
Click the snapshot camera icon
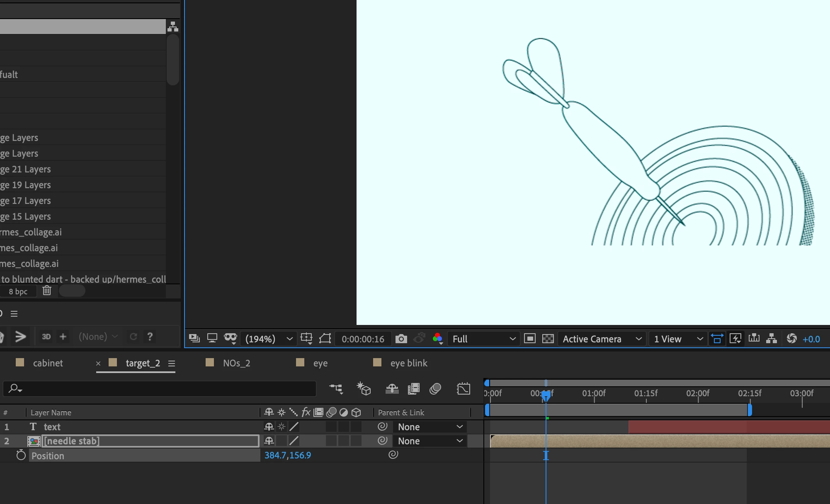(401, 339)
